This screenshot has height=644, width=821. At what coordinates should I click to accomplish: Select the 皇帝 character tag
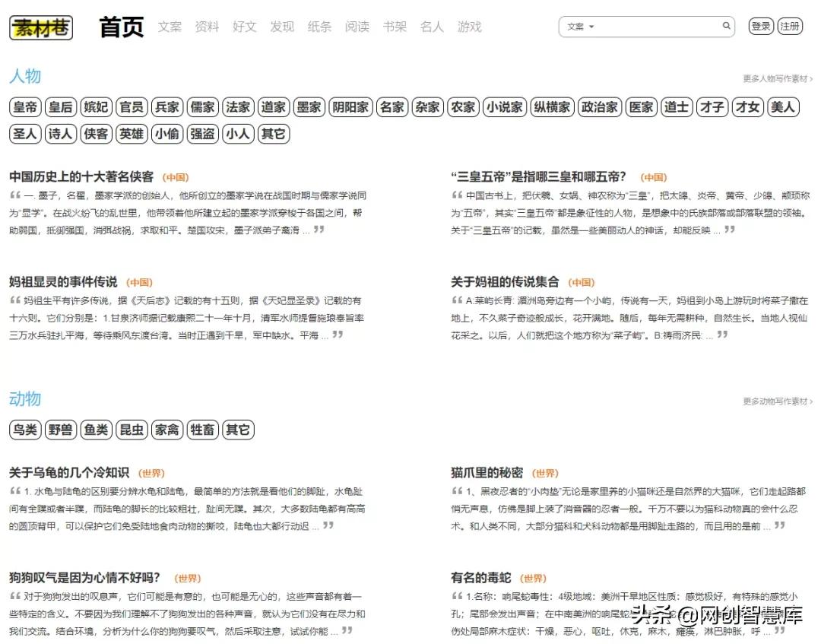tap(24, 107)
